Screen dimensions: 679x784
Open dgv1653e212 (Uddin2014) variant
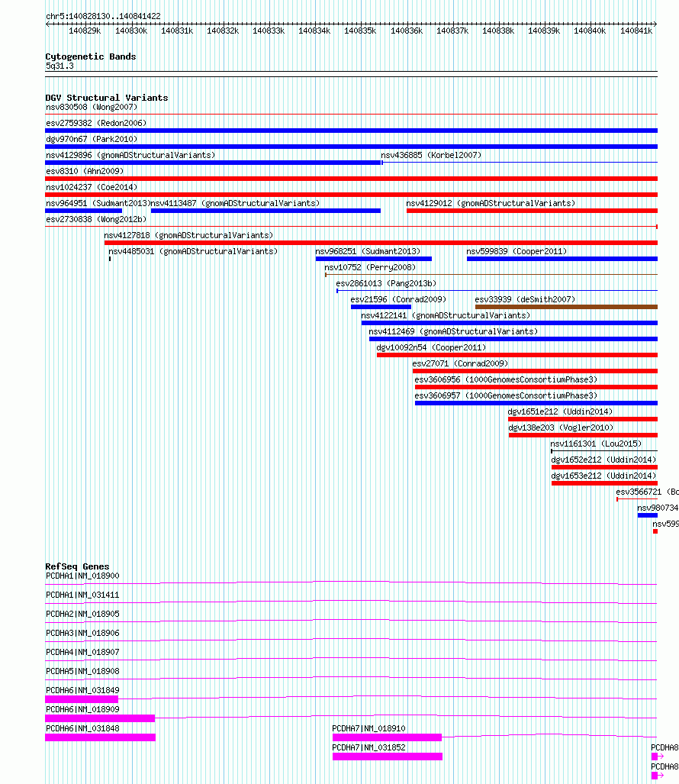click(604, 483)
